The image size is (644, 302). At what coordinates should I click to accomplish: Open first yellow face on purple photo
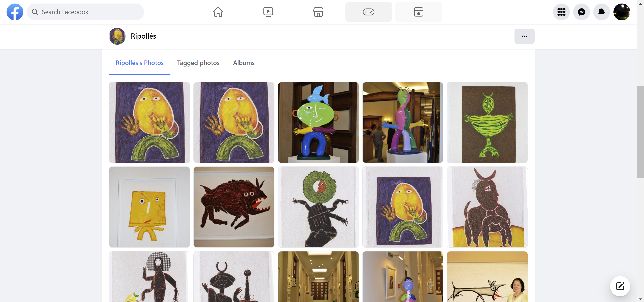149,122
